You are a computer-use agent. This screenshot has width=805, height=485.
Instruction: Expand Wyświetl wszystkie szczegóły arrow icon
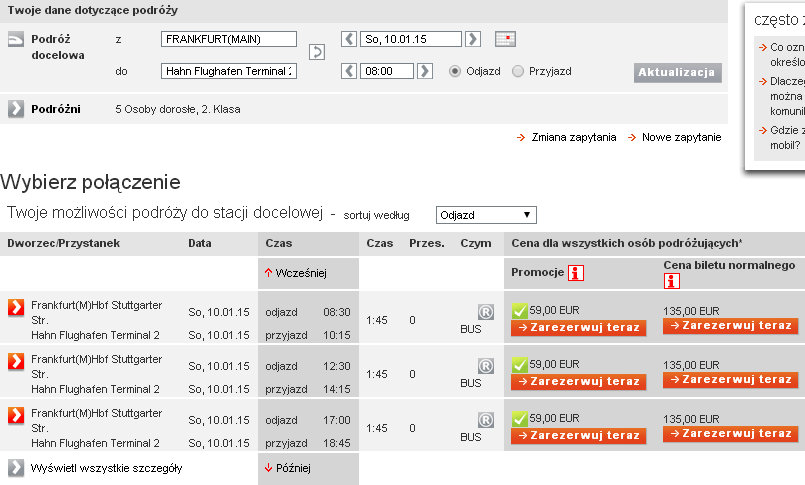click(x=16, y=468)
